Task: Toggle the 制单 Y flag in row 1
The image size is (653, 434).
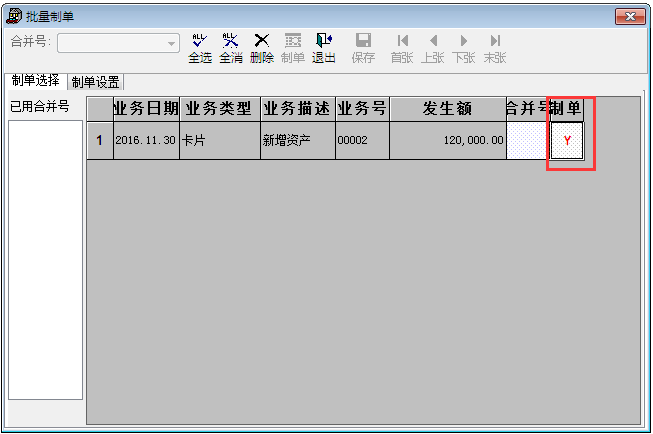Action: (567, 141)
